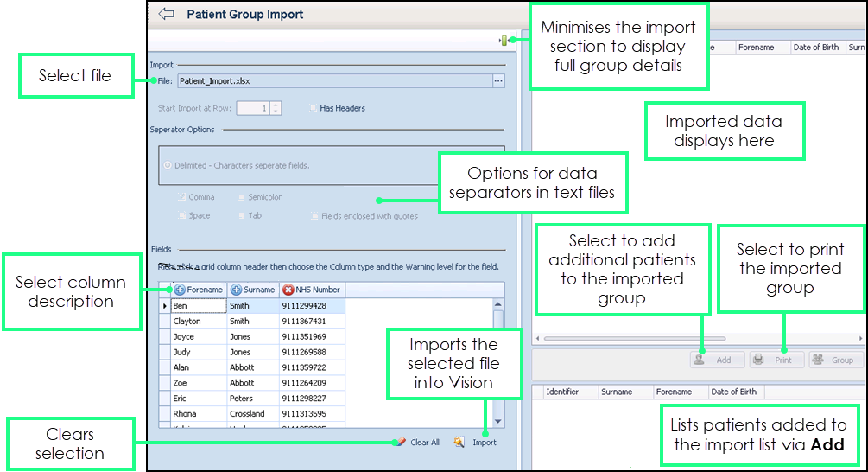This screenshot has height=472, width=868.
Task: Click the Date of Birth column header
Action: (x=815, y=48)
